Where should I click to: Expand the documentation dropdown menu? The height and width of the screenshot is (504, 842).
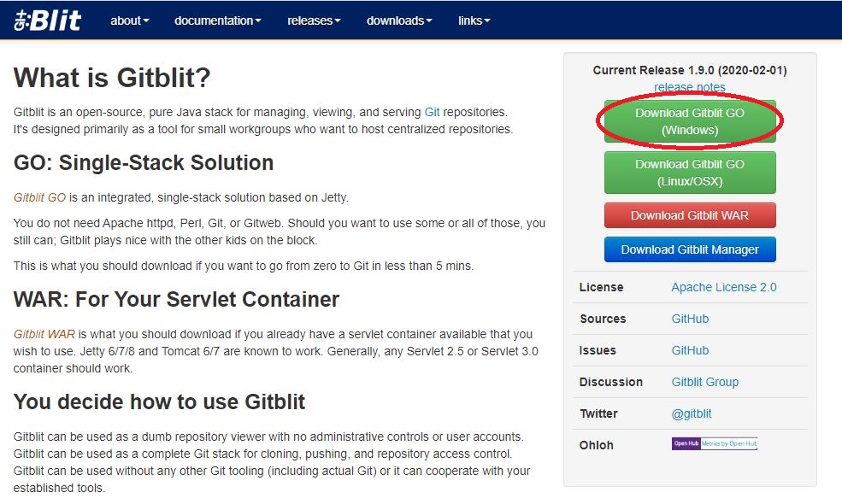217,21
